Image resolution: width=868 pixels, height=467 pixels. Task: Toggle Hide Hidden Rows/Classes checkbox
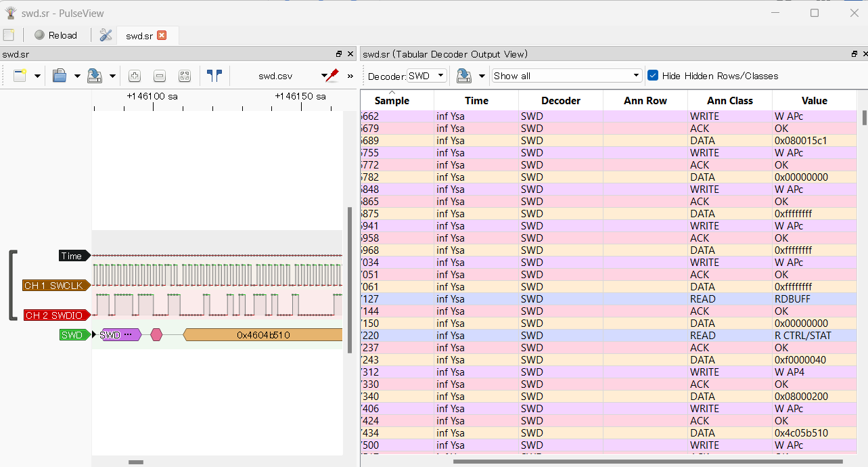point(653,76)
